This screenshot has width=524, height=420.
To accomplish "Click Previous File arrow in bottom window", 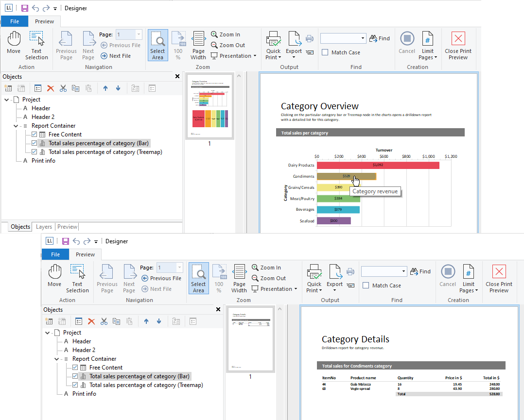I will [161, 278].
